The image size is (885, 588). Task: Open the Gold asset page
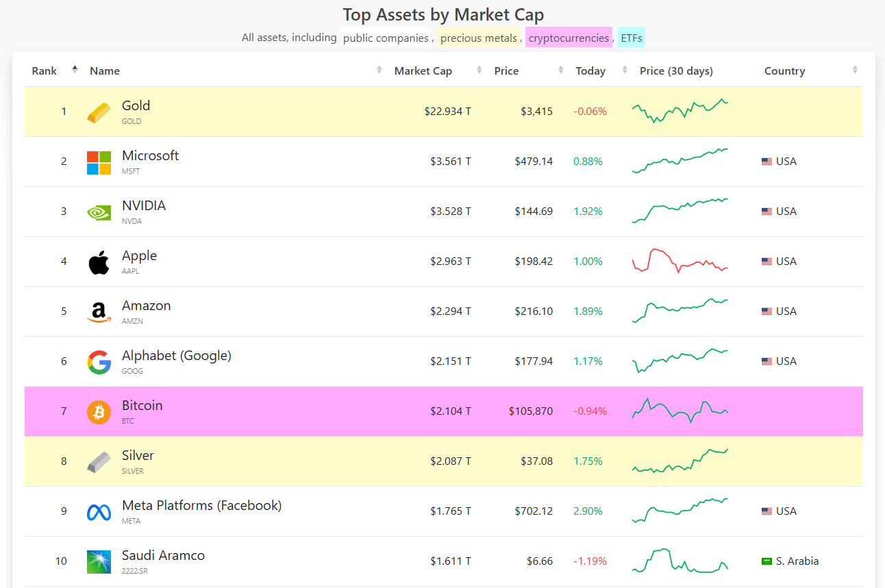[x=136, y=106]
